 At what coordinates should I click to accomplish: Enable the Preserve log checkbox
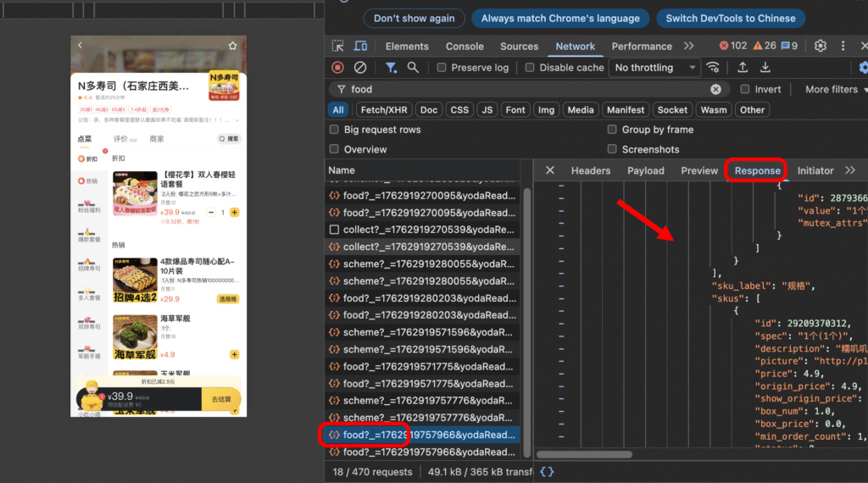coord(442,68)
